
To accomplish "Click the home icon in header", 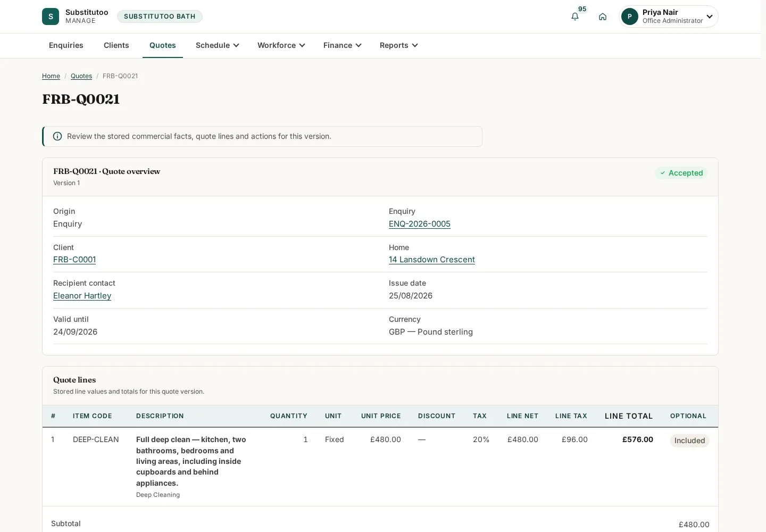I will pyautogui.click(x=603, y=16).
